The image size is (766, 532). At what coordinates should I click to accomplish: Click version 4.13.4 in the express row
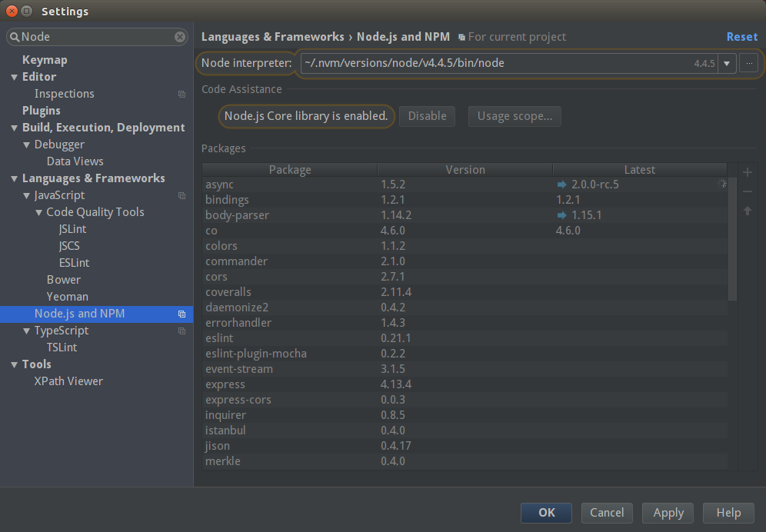click(396, 384)
